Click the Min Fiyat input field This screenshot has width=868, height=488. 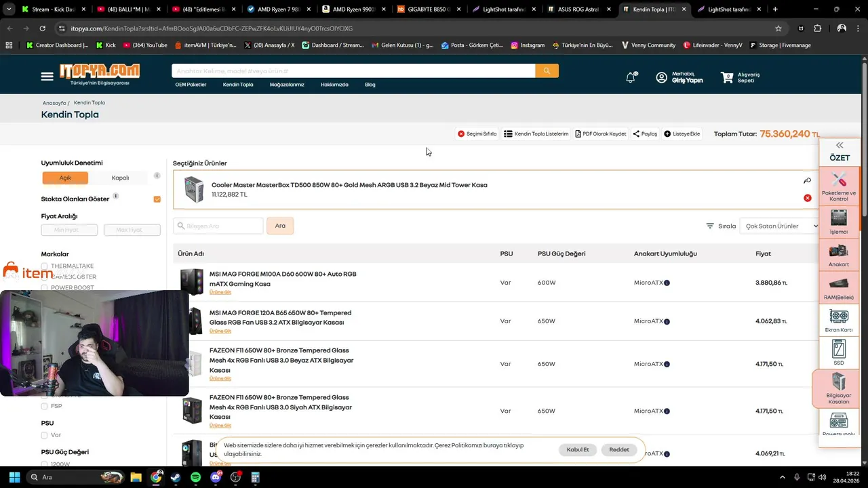pos(69,230)
